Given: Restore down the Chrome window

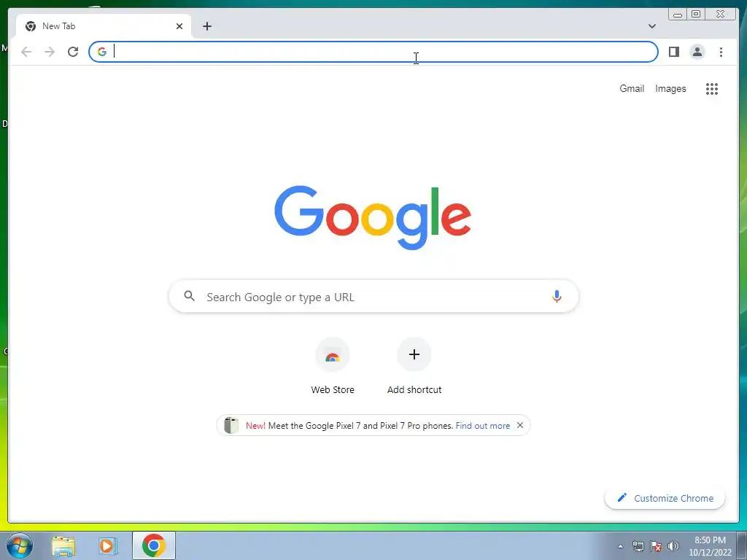Looking at the screenshot, I should coord(695,15).
